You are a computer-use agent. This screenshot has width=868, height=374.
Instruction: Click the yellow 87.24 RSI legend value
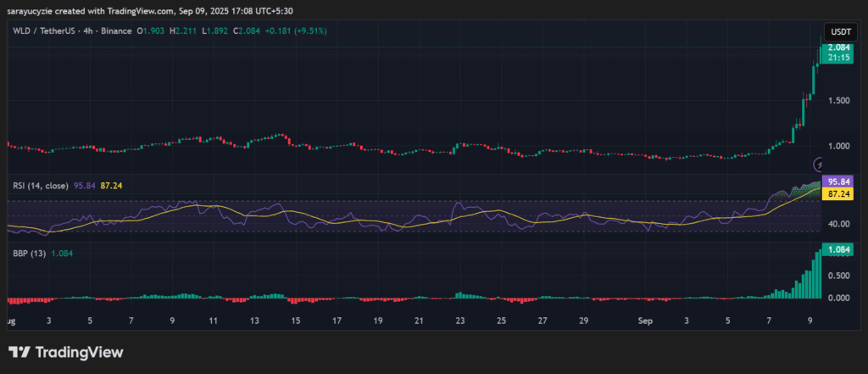click(x=111, y=187)
